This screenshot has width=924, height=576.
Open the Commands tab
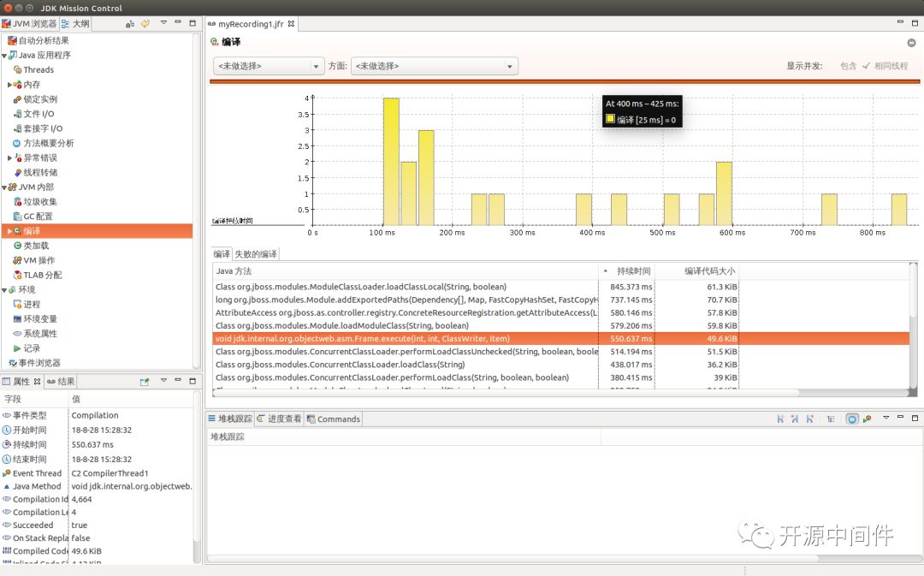pyautogui.click(x=334, y=419)
